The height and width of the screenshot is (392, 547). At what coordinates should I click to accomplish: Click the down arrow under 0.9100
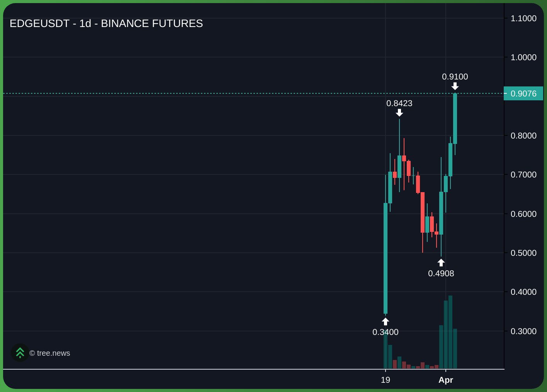tap(455, 86)
